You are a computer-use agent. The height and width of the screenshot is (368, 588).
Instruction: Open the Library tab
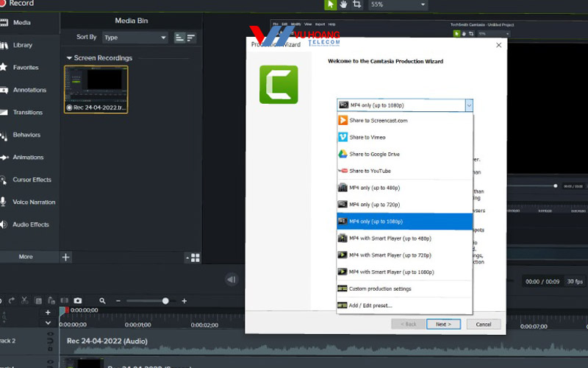click(x=23, y=45)
